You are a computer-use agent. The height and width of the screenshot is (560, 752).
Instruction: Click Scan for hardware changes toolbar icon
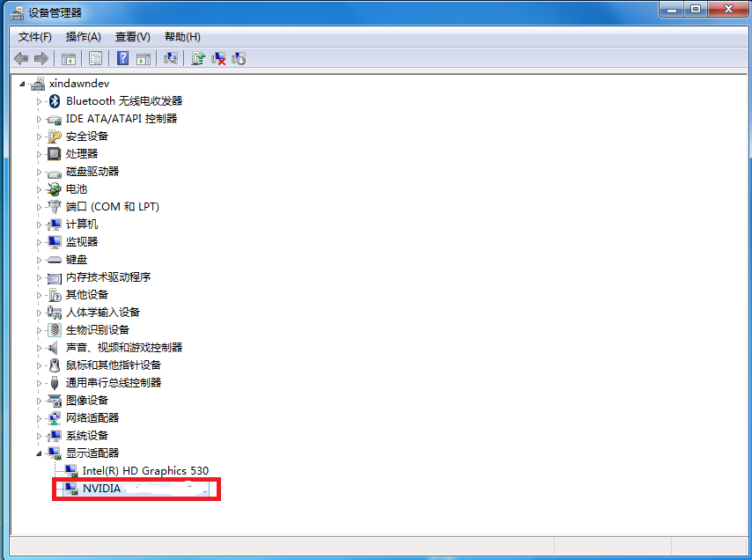click(171, 58)
